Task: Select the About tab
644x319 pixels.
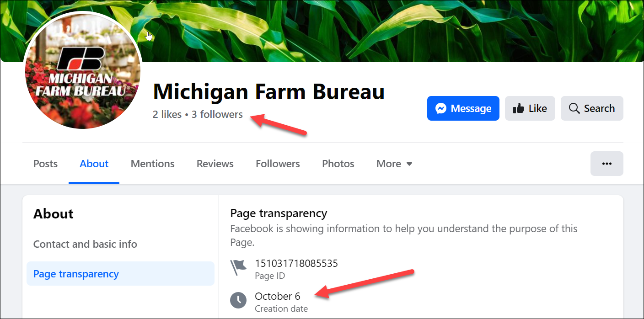Action: tap(94, 164)
